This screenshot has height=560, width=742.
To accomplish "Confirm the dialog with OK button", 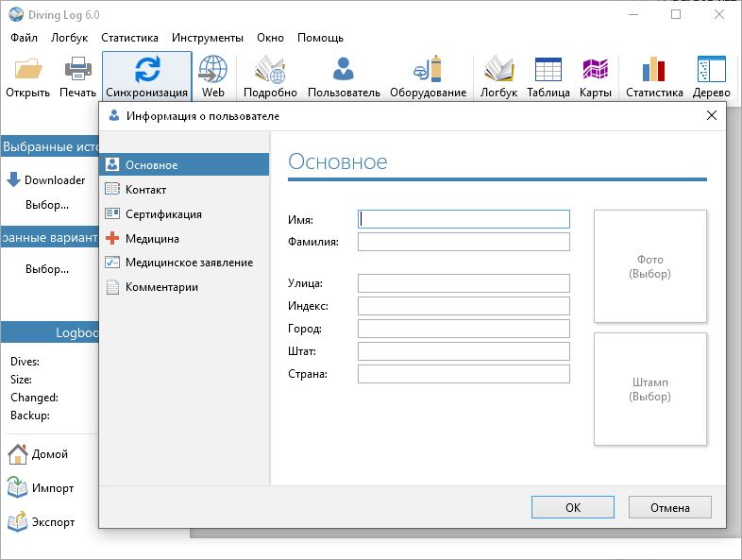I will pos(572,507).
